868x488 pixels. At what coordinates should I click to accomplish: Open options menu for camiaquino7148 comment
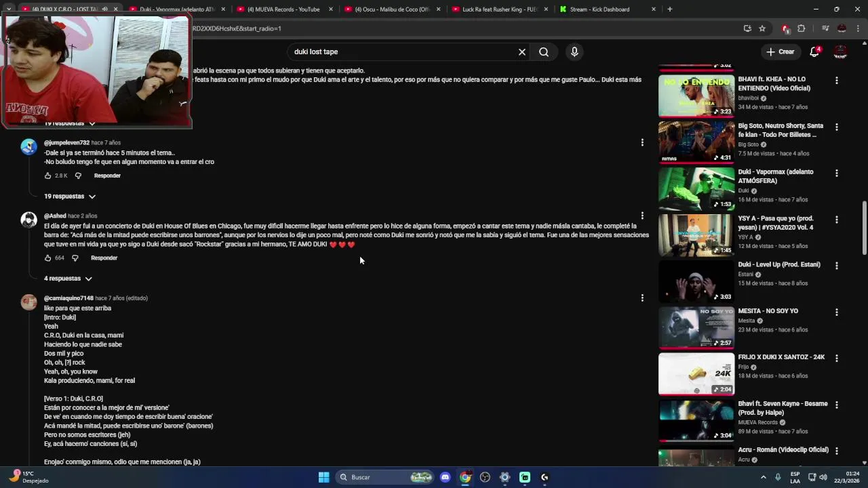click(642, 298)
